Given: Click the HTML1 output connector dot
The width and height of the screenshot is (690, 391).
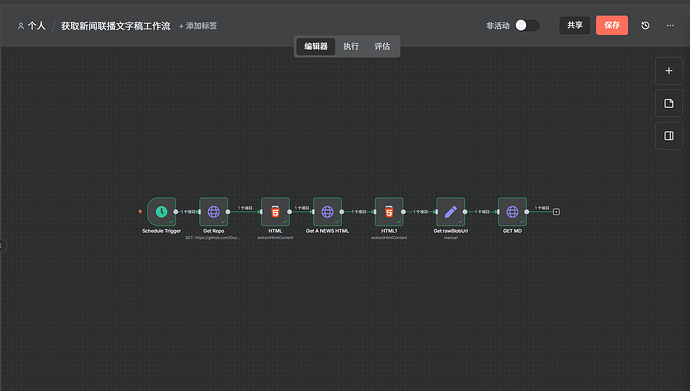Looking at the screenshot, I should tap(404, 212).
